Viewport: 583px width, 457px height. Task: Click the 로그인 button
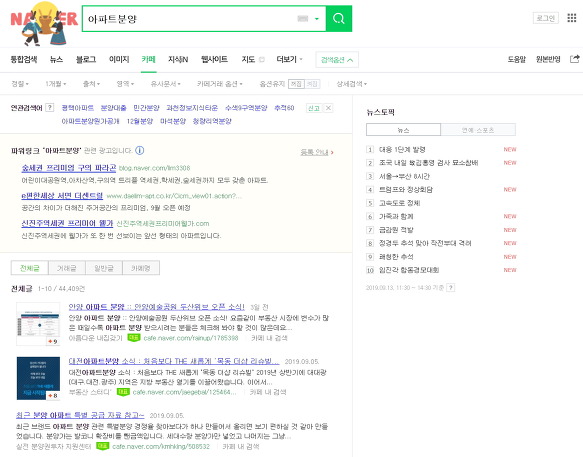pos(545,18)
